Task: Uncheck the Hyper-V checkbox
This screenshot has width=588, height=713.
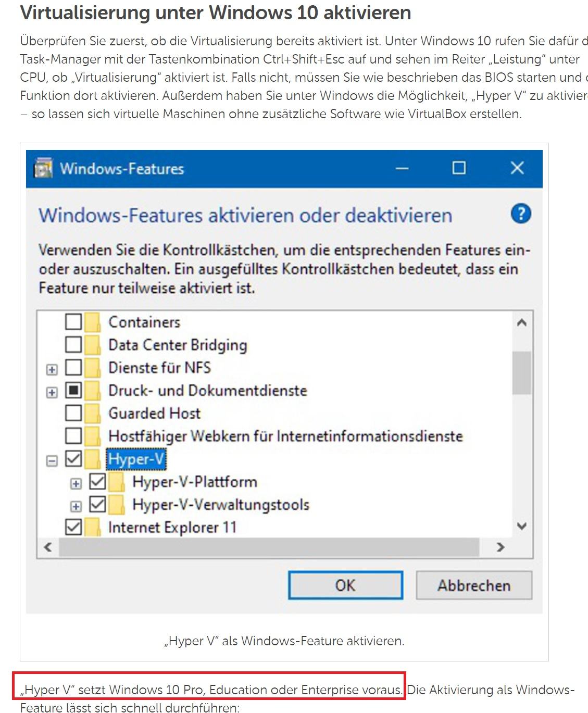Action: click(73, 459)
